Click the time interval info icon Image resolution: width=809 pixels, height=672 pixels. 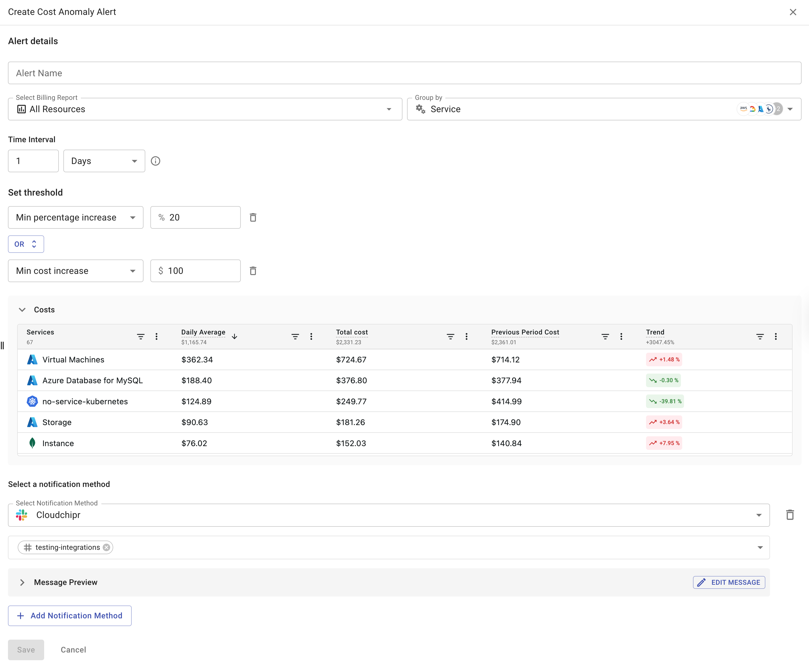pos(155,161)
